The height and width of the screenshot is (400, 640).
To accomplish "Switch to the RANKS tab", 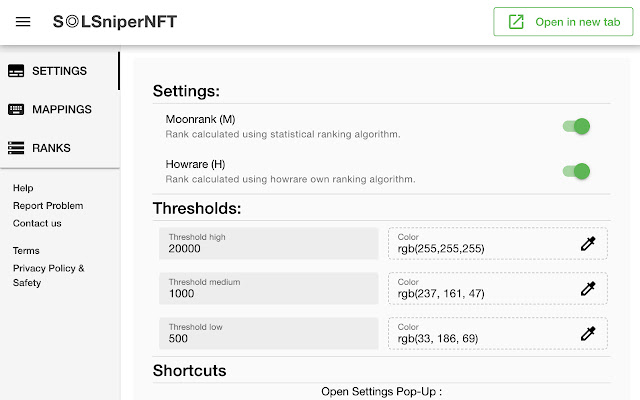I will pyautogui.click(x=51, y=148).
